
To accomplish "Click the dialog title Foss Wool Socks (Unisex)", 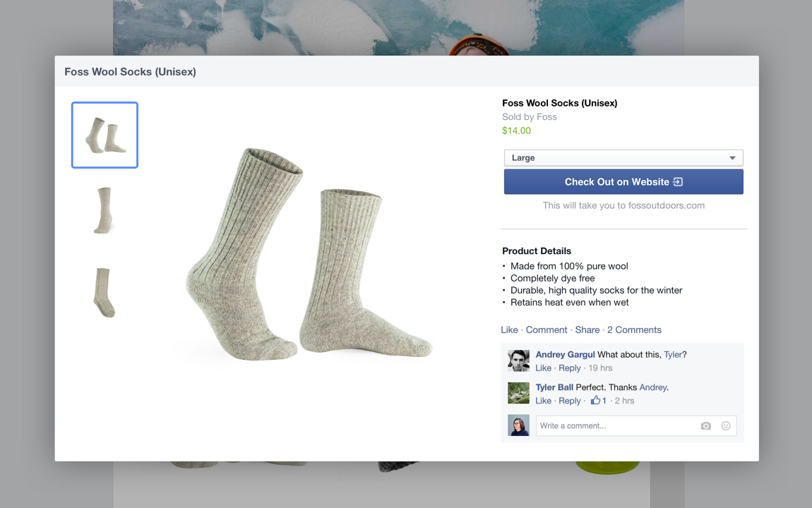I will 130,72.
